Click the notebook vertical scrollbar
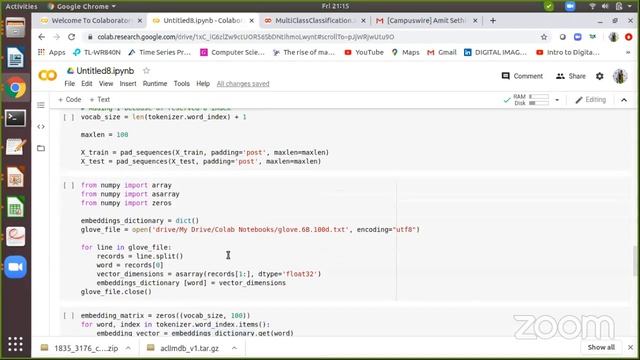 (635, 261)
